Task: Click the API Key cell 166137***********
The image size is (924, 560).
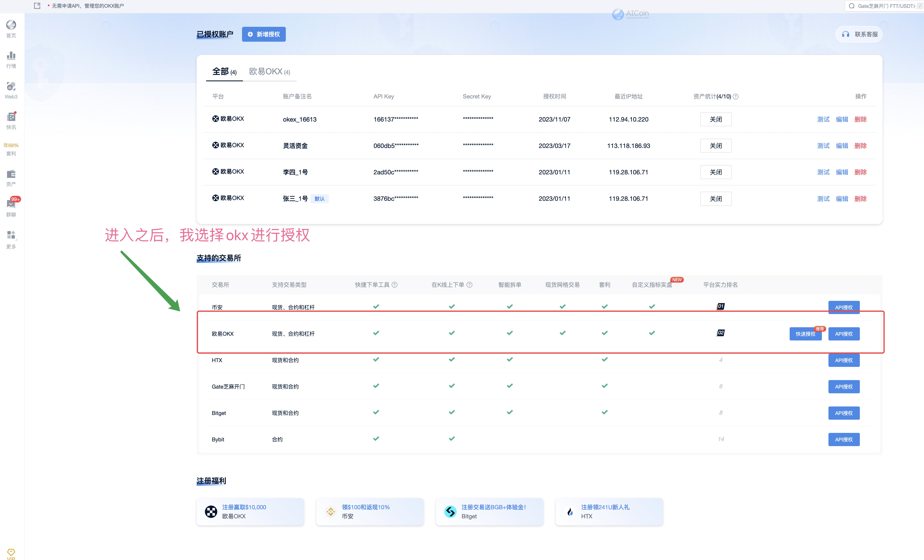Action: [x=396, y=119]
